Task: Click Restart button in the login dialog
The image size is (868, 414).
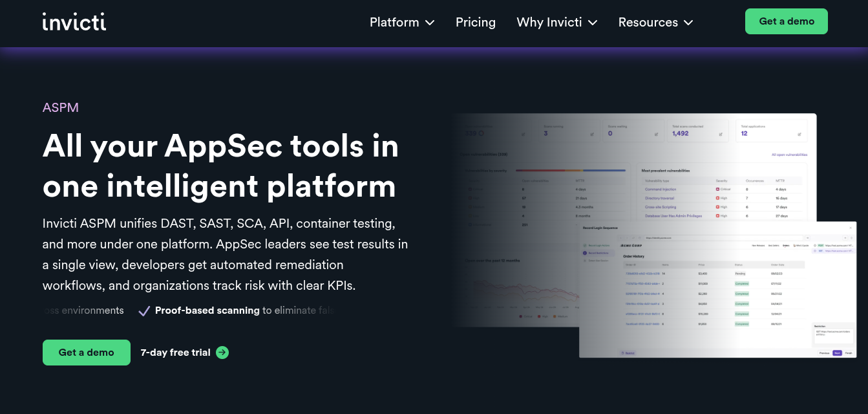Action: 629,353
